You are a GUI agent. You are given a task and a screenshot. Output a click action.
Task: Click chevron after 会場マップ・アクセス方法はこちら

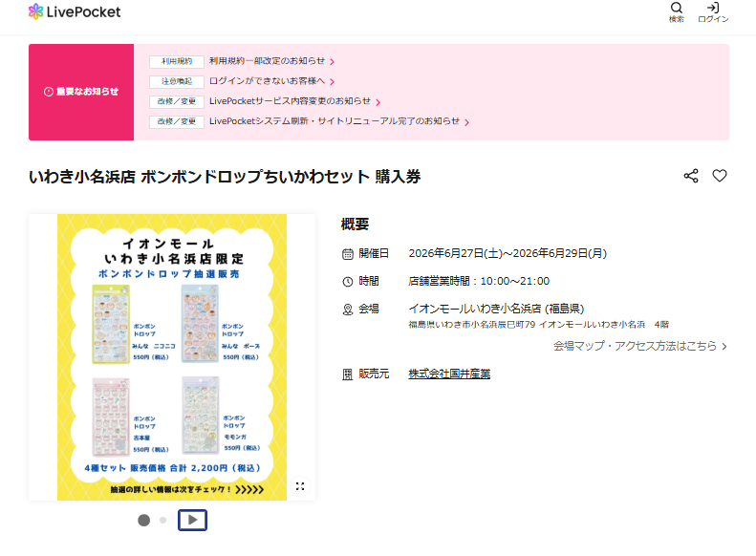724,347
